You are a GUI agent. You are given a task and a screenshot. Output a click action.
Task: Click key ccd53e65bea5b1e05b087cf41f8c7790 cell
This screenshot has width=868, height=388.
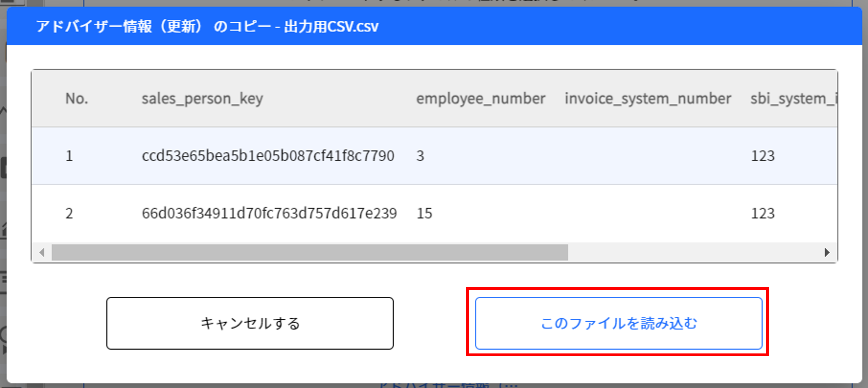point(268,156)
